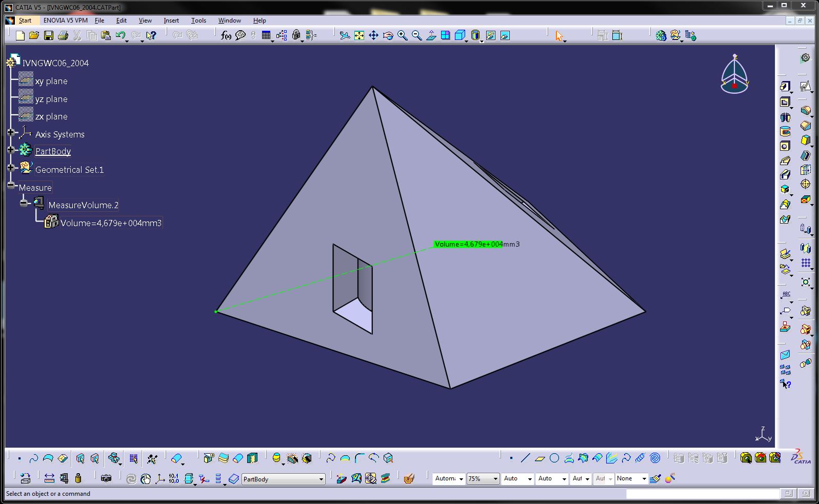This screenshot has width=819, height=504.
Task: Open the Insert menu
Action: [171, 21]
